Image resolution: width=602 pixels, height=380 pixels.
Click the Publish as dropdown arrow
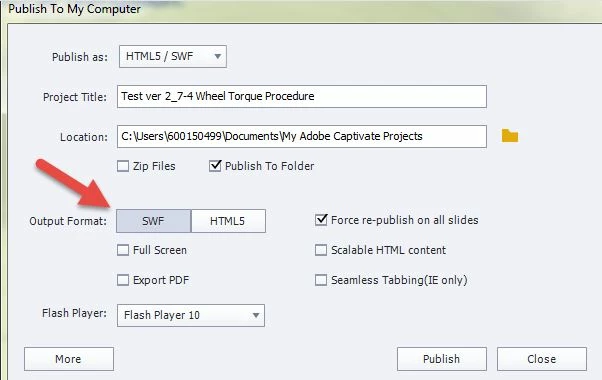(x=218, y=56)
